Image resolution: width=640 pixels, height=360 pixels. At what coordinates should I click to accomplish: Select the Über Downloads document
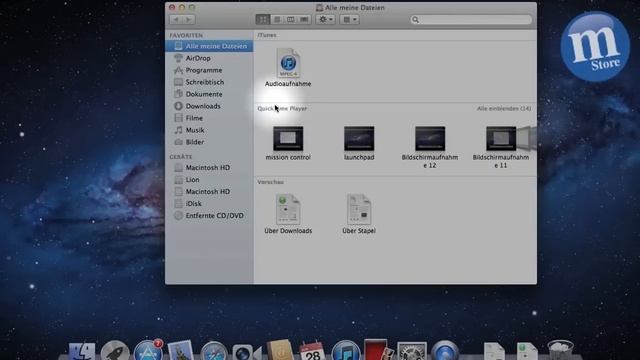(x=288, y=209)
